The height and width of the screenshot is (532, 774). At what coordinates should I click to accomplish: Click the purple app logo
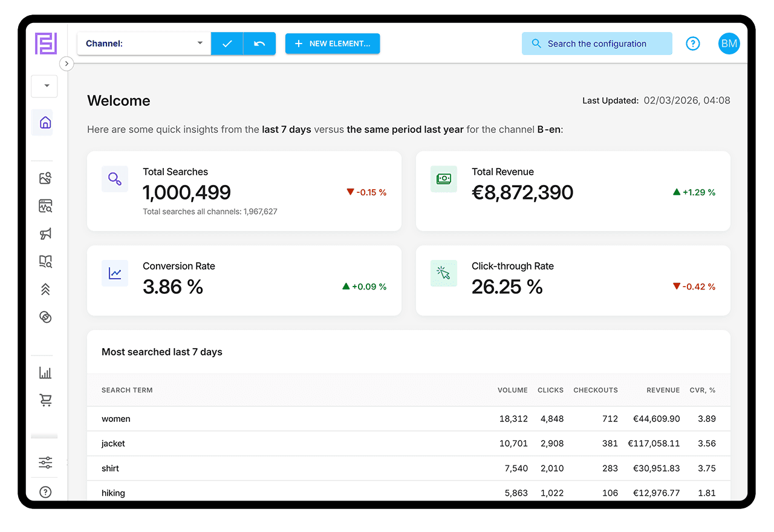click(45, 44)
